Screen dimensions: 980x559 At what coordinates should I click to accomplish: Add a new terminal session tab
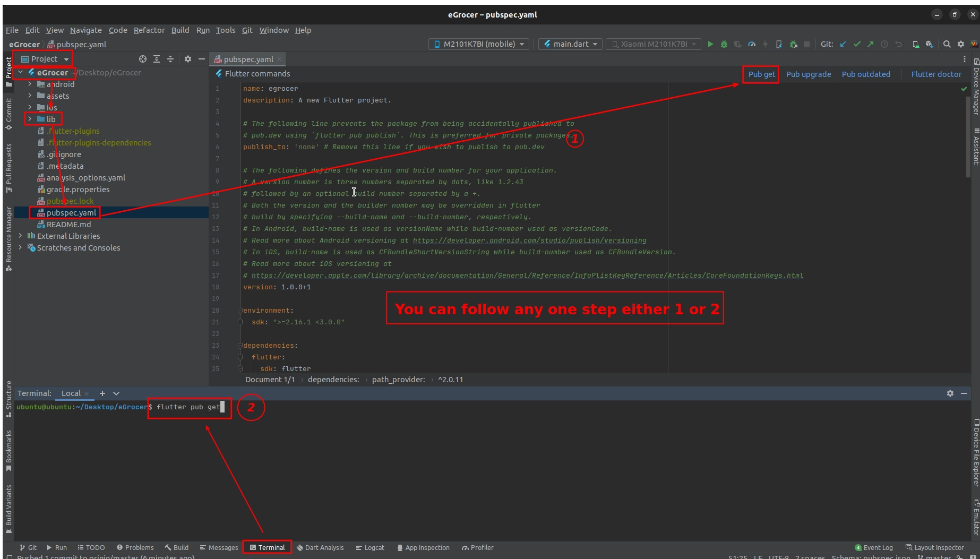tap(102, 393)
